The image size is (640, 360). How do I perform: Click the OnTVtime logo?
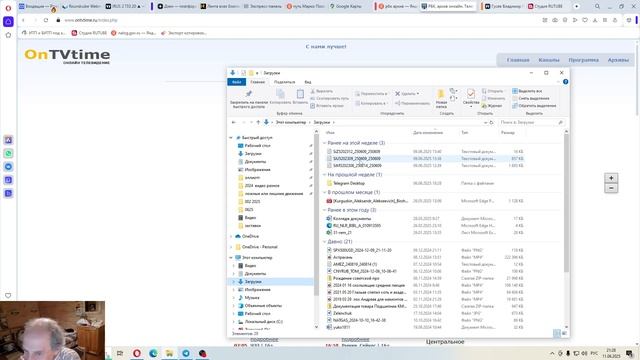click(x=67, y=56)
